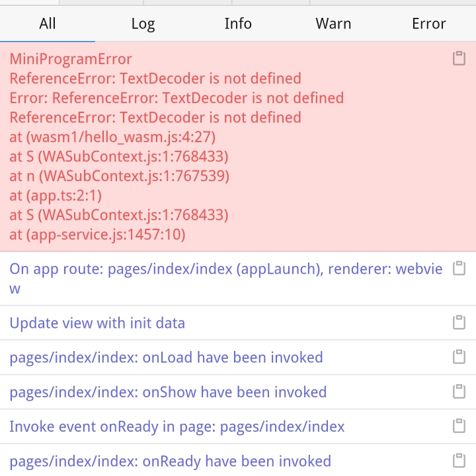Viewport: 476px width, 476px height.
Task: Show only Warn messages
Action: (x=333, y=24)
